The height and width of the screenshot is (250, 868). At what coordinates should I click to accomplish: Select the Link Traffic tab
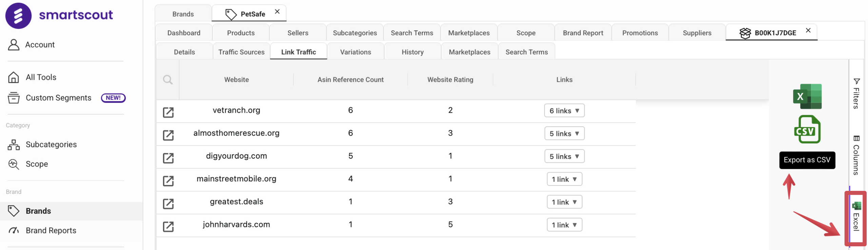[298, 52]
